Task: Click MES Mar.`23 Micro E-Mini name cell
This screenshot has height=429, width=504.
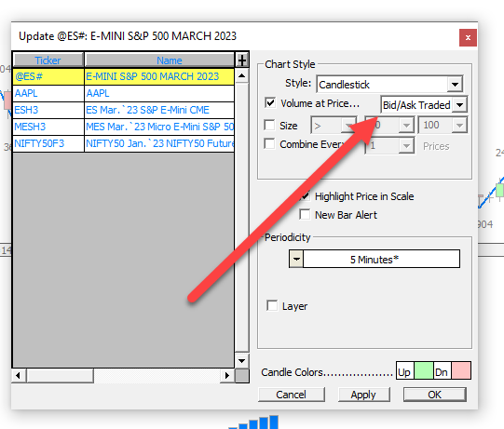Action: tap(159, 127)
